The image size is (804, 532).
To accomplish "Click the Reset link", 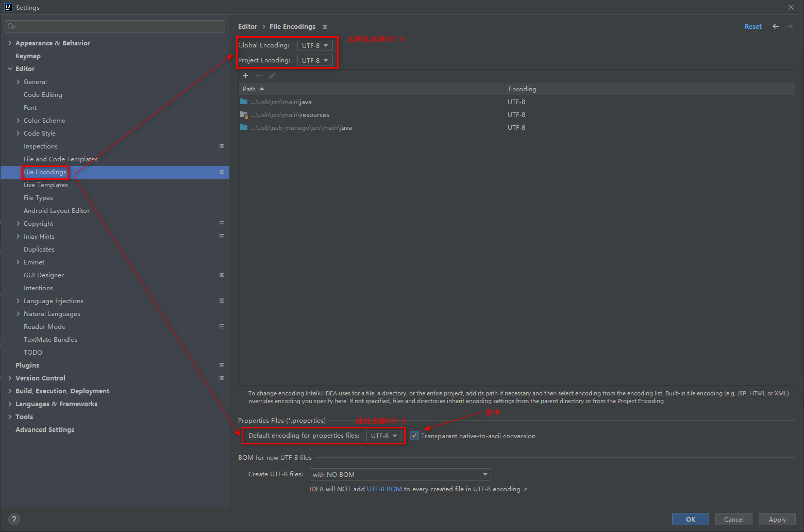I will 753,26.
